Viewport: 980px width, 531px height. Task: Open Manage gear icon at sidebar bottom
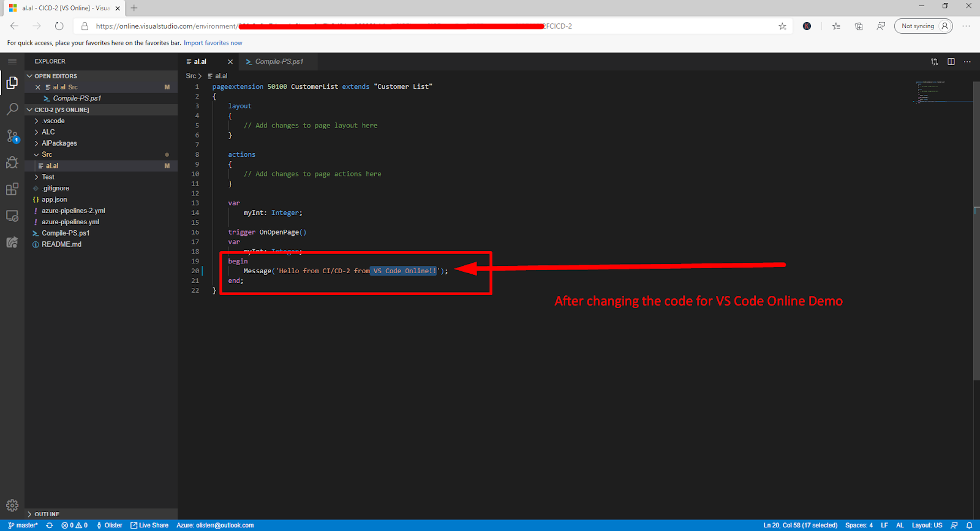pos(12,506)
